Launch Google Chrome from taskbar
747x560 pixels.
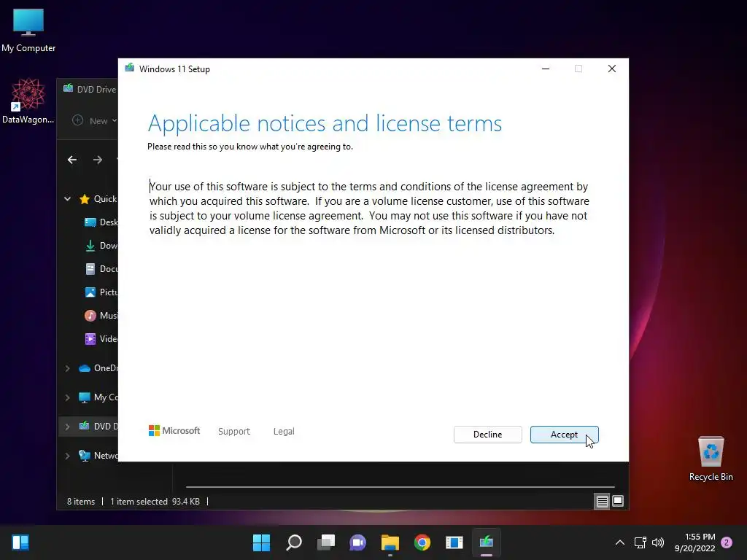pyautogui.click(x=422, y=542)
